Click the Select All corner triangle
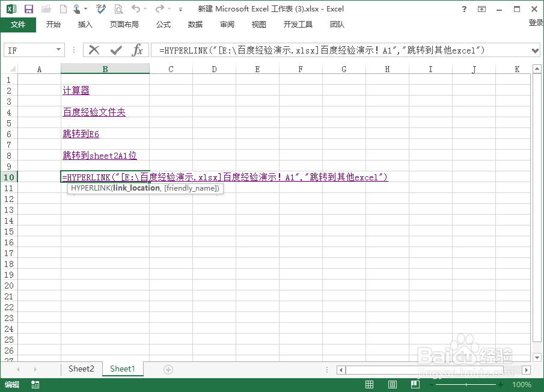544x392 pixels. coord(12,69)
